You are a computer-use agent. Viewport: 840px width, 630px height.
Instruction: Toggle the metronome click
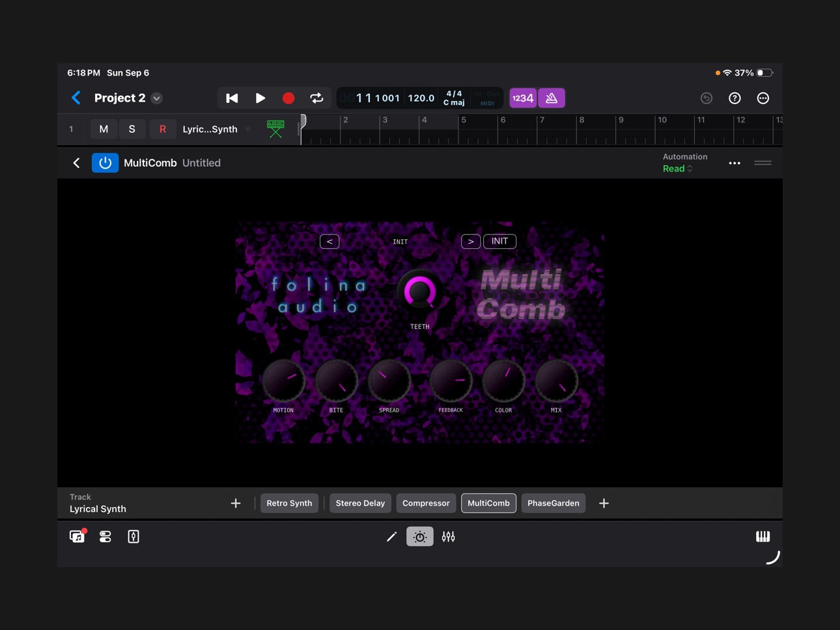tap(552, 98)
